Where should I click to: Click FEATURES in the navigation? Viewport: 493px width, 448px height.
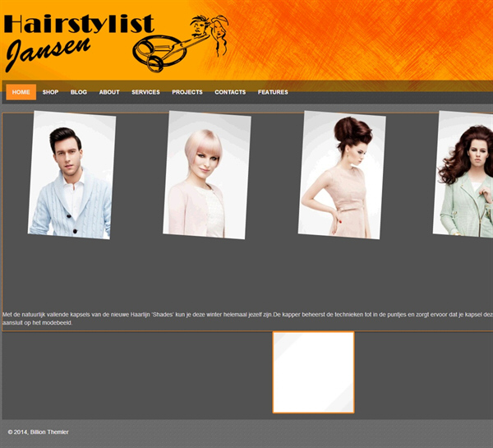(273, 92)
